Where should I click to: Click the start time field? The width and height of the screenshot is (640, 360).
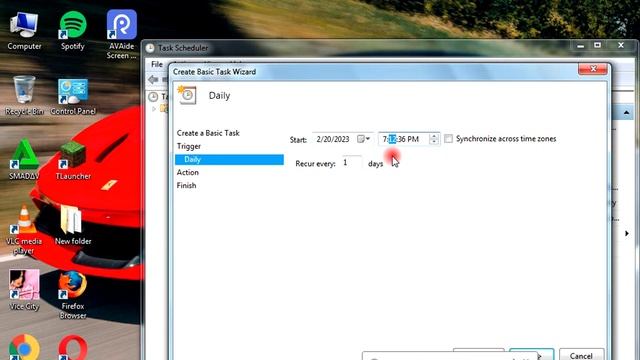(404, 139)
